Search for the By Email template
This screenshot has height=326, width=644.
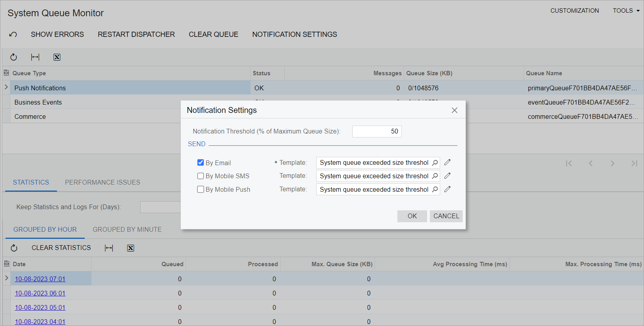pos(435,162)
